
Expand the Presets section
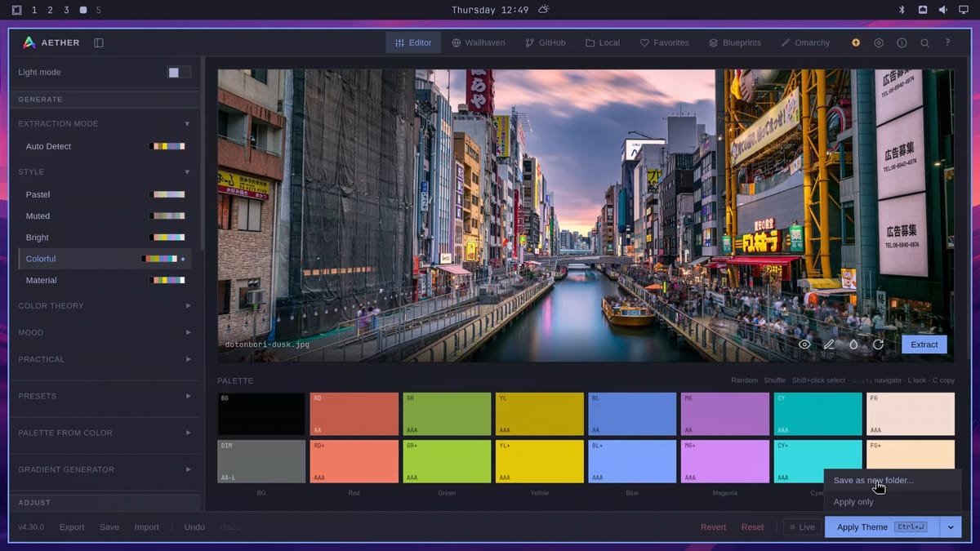(105, 396)
